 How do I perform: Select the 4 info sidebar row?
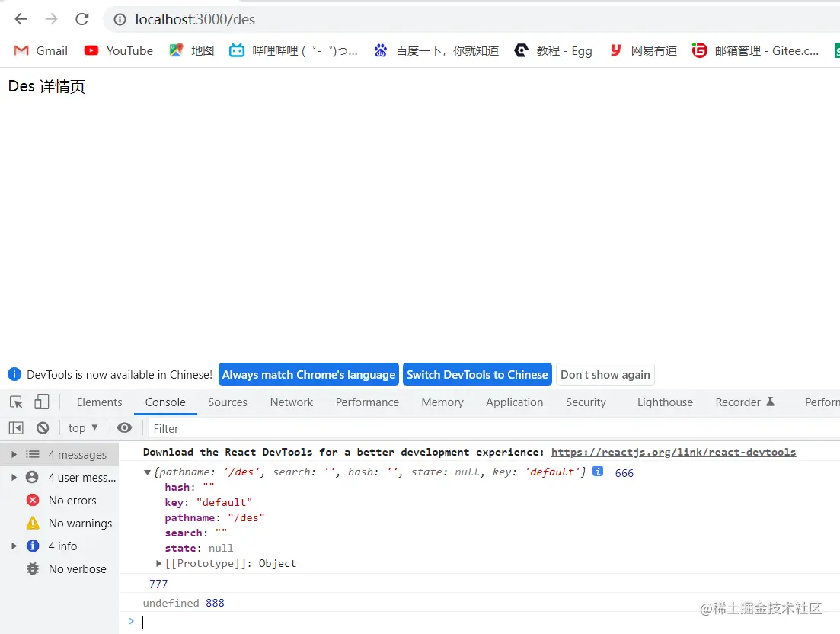pos(60,546)
